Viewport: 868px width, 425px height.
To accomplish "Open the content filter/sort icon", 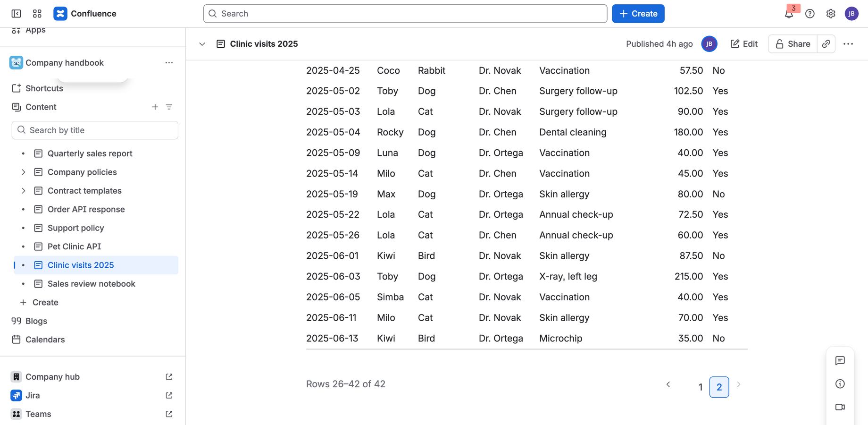I will click(169, 107).
